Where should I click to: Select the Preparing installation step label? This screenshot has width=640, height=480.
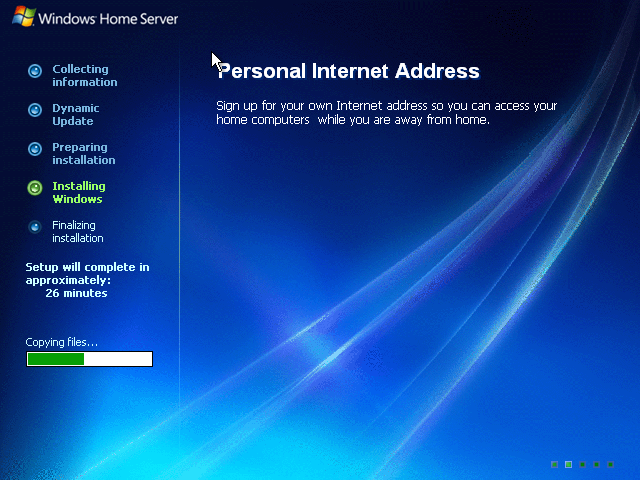point(84,153)
